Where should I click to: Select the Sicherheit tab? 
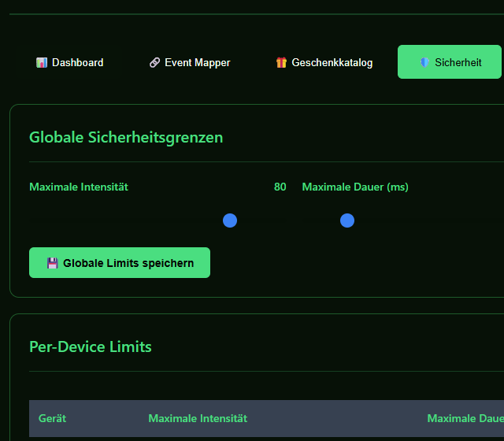pos(450,62)
